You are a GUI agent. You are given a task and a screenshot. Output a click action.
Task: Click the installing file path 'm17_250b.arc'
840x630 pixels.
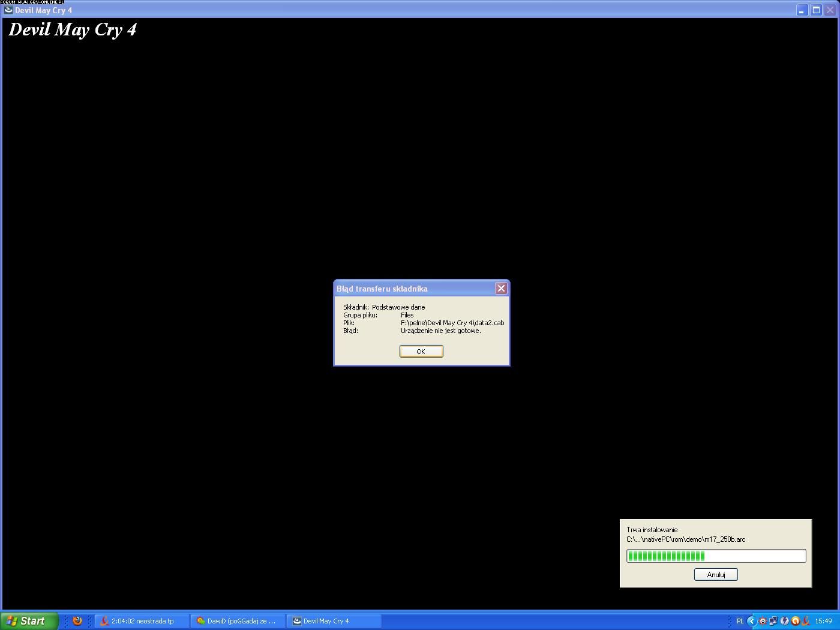pyautogui.click(x=686, y=539)
